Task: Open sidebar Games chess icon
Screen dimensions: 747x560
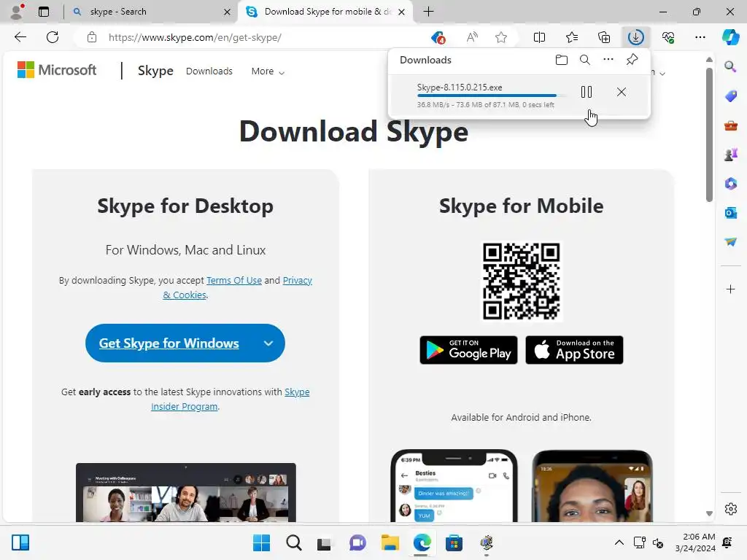Action: pyautogui.click(x=731, y=155)
